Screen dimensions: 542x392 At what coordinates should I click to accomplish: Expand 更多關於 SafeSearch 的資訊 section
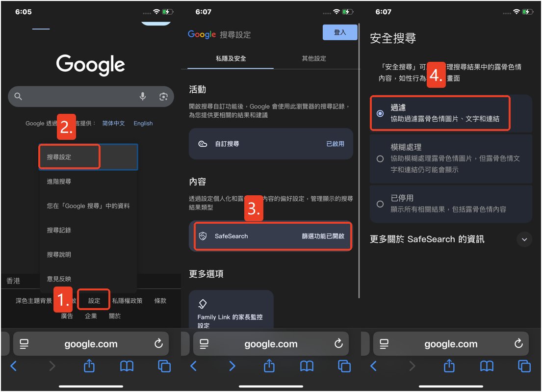(524, 239)
